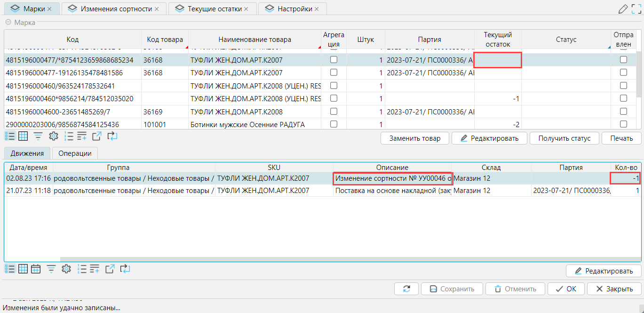Collapse the Марка section expander
The height and width of the screenshot is (313, 644).
[8, 22]
